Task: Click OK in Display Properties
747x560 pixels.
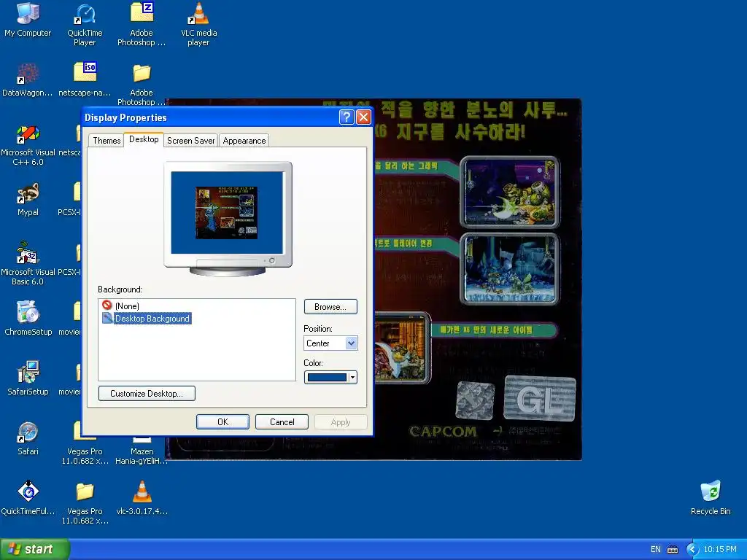Action: coord(223,422)
